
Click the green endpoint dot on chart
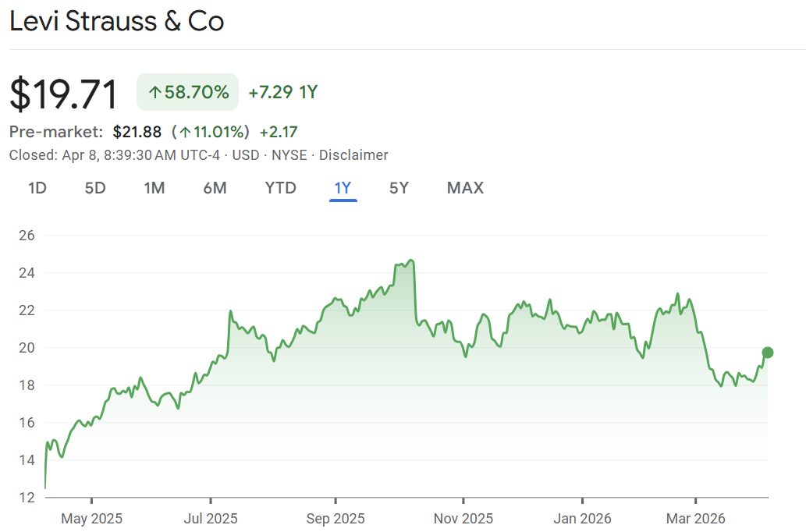pyautogui.click(x=768, y=353)
